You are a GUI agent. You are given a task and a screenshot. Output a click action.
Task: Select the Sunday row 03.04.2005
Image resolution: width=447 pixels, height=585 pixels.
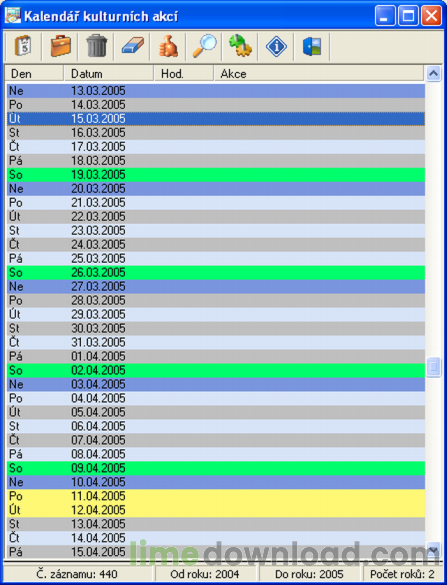pyautogui.click(x=216, y=384)
